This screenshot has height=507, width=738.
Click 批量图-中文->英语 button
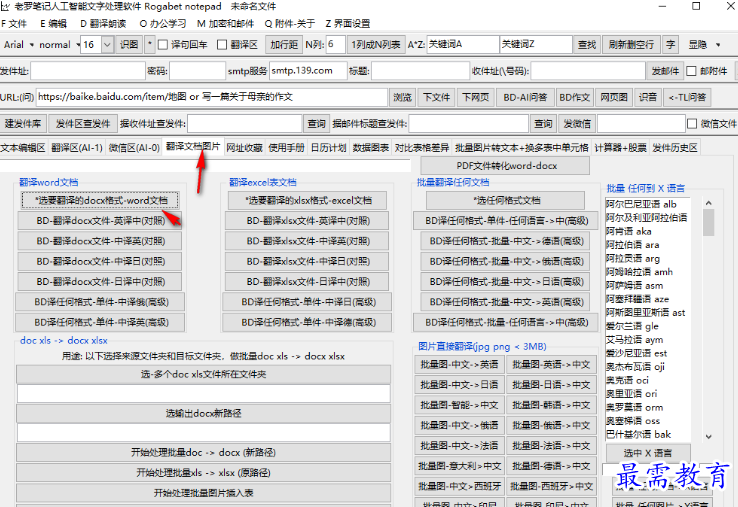point(459,364)
